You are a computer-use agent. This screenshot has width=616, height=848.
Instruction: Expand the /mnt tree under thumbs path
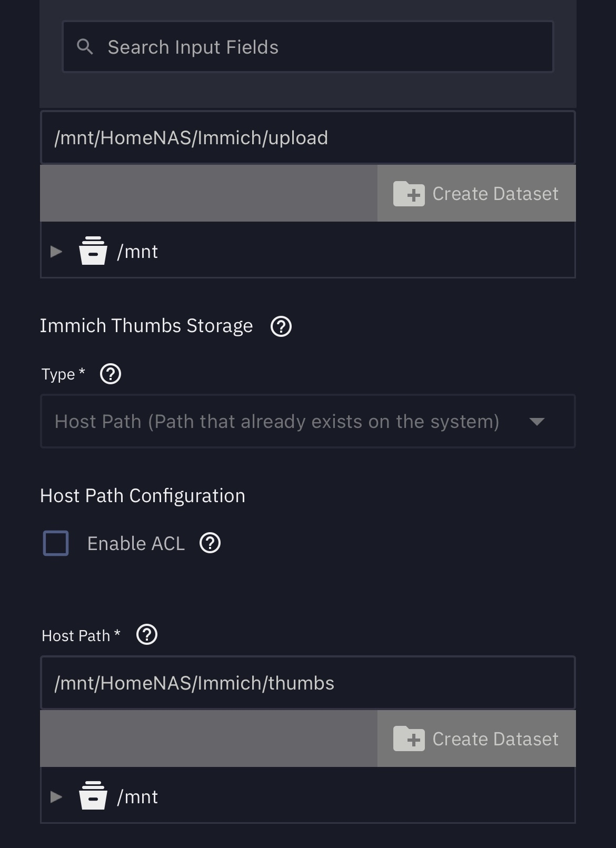click(x=56, y=797)
